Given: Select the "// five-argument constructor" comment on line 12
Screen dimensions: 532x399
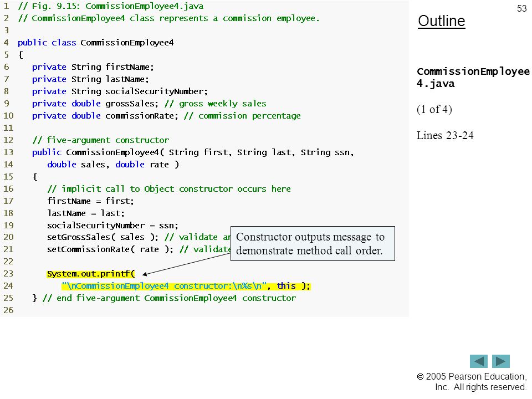Looking at the screenshot, I should (100, 140).
